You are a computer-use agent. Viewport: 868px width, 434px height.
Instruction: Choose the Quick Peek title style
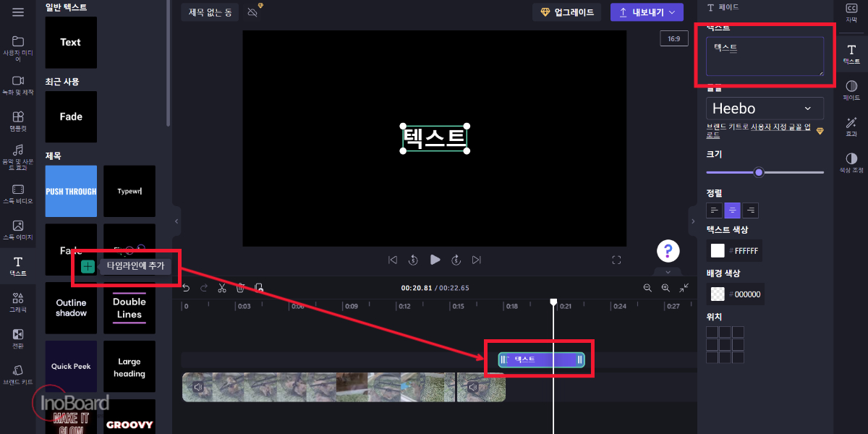[x=71, y=367]
